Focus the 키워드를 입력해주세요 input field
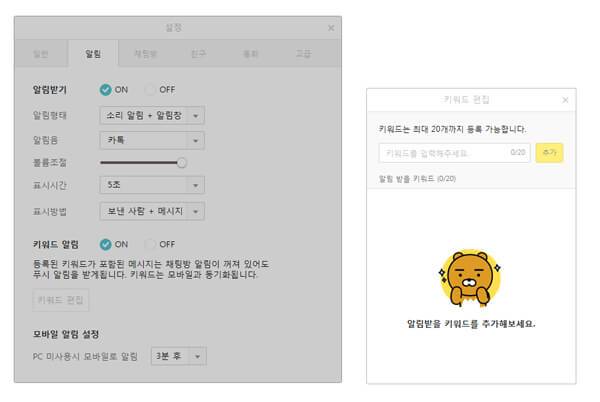The height and width of the screenshot is (402, 600). (x=454, y=153)
